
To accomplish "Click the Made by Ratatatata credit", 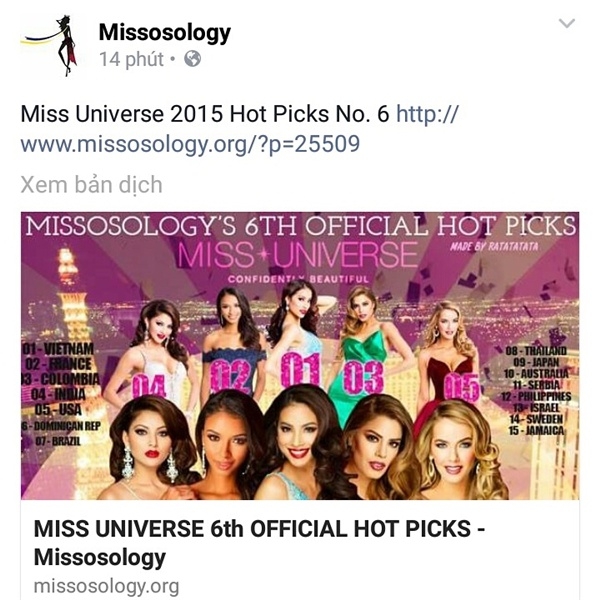I will (494, 246).
